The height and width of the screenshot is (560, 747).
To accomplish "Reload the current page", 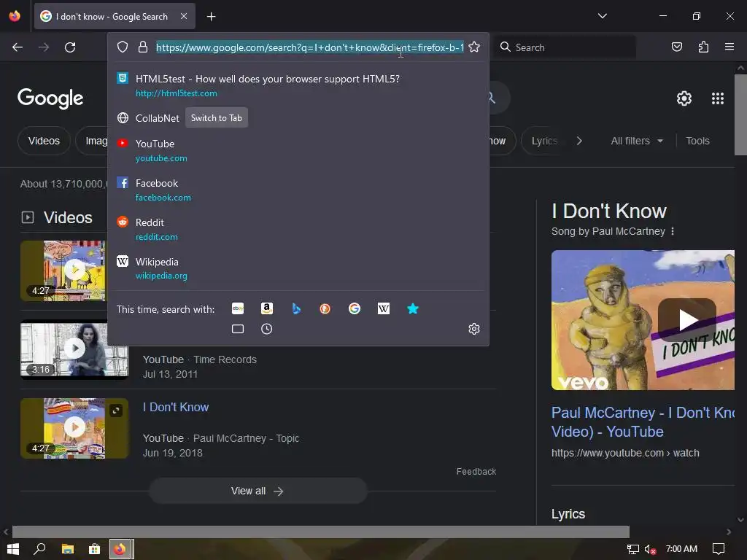I will (x=70, y=47).
